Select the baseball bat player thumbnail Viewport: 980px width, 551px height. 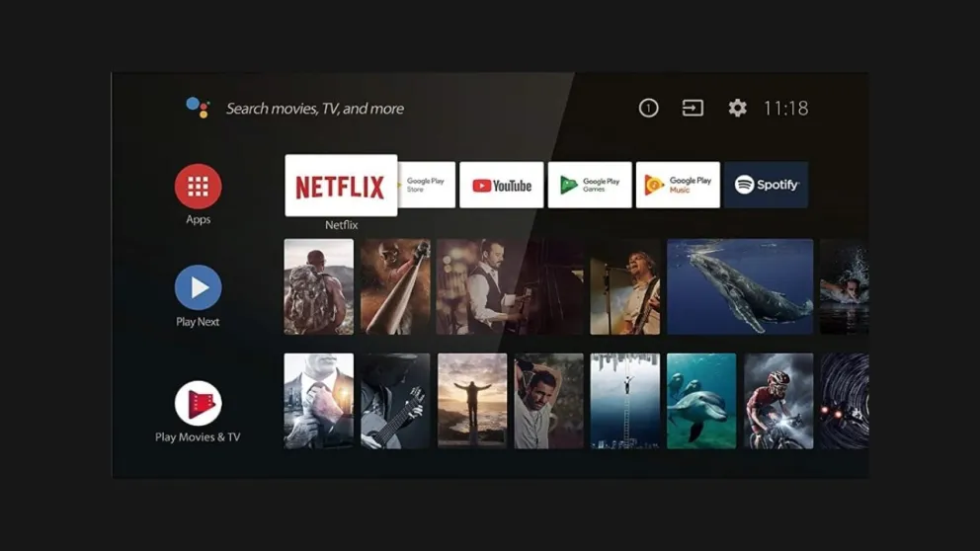click(x=395, y=286)
